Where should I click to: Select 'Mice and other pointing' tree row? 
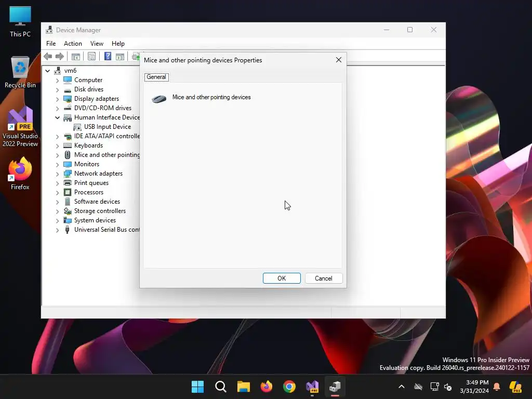click(107, 155)
